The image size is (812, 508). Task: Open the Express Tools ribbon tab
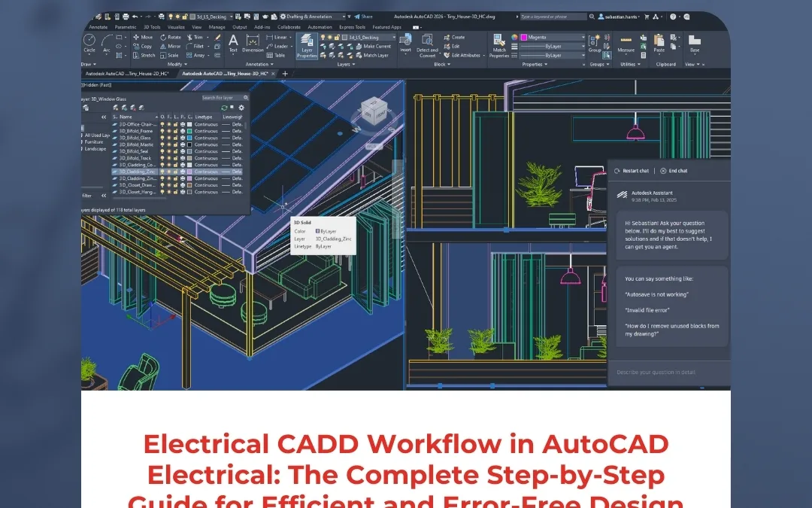pyautogui.click(x=352, y=27)
